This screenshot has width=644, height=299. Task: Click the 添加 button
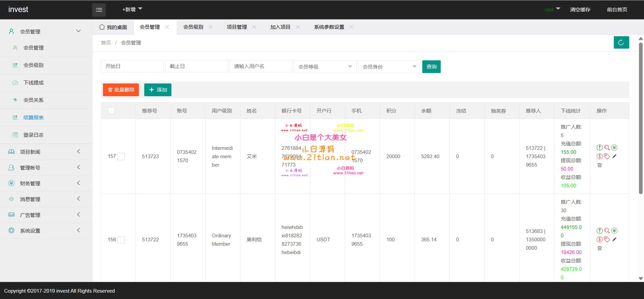click(158, 90)
